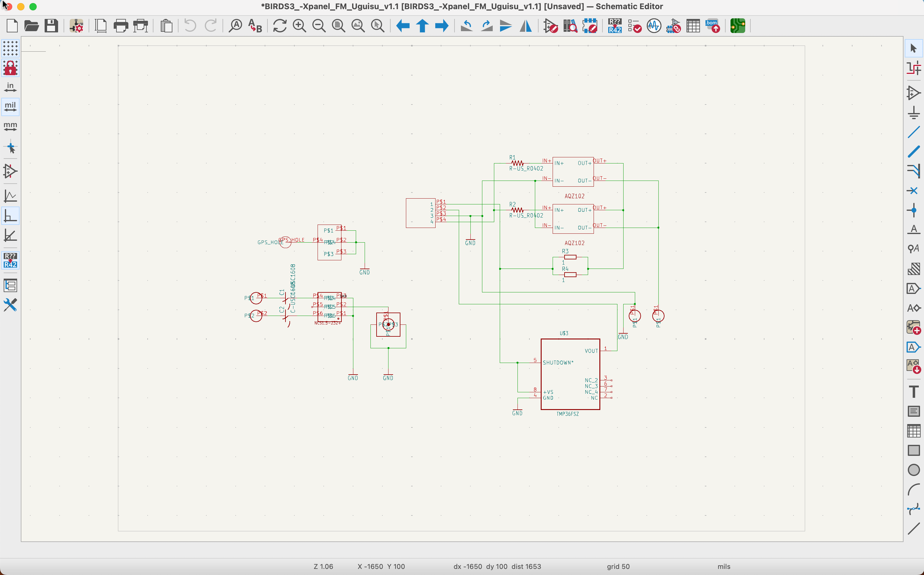Add a net label
The image size is (924, 575).
pos(914,229)
